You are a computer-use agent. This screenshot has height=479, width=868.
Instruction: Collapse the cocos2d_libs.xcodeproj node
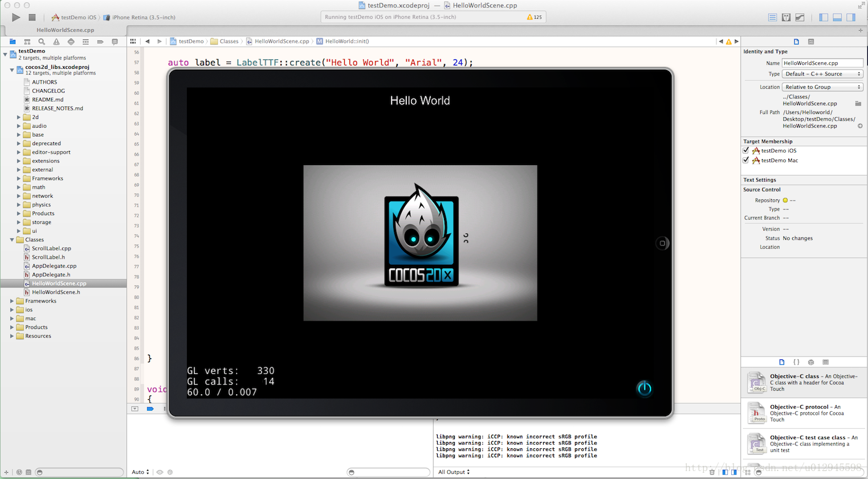coord(12,70)
